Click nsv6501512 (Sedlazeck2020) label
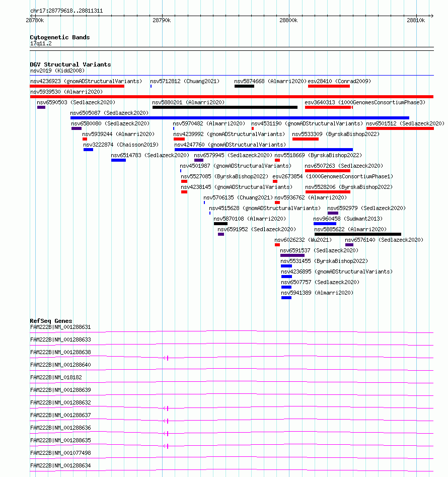 [405, 123]
